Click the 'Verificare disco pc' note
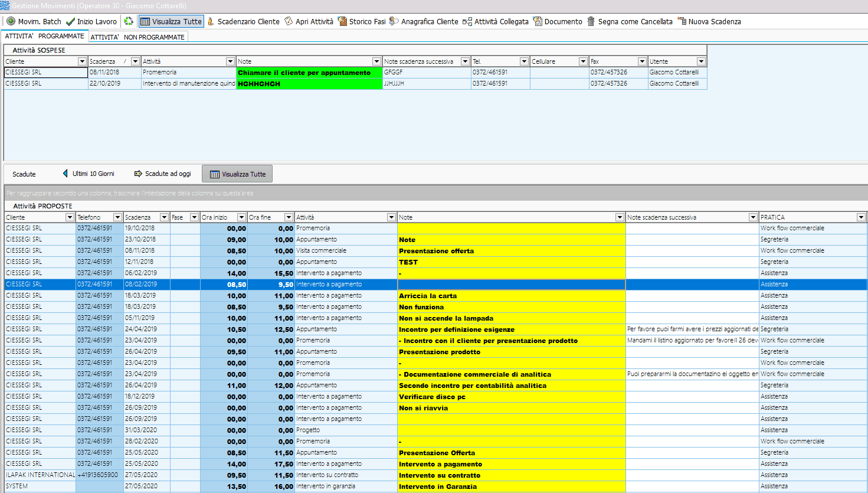Image resolution: width=868 pixels, height=493 pixels. click(x=512, y=397)
